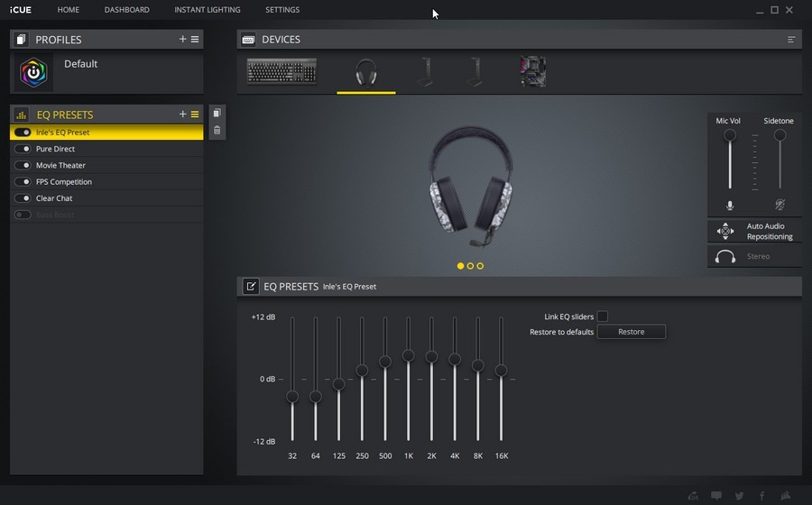Viewport: 812px width, 505px height.
Task: Click the 2K EQ slider knob
Action: tap(431, 356)
